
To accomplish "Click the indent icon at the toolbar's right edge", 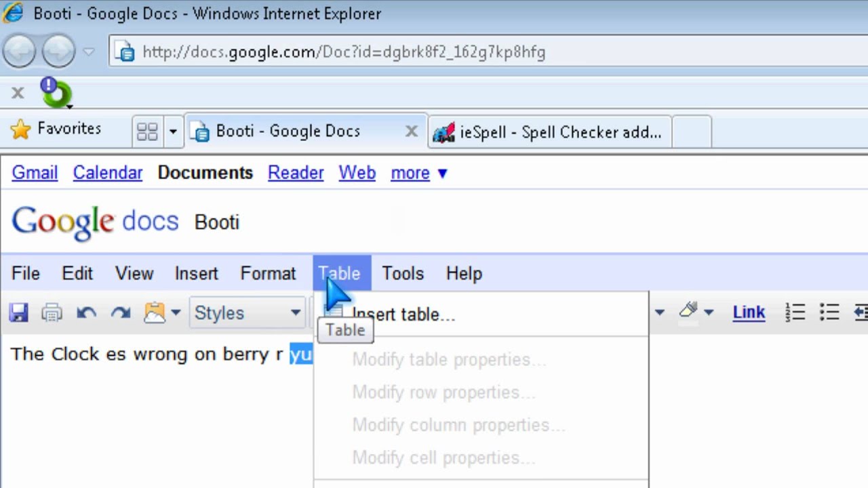I will [861, 312].
